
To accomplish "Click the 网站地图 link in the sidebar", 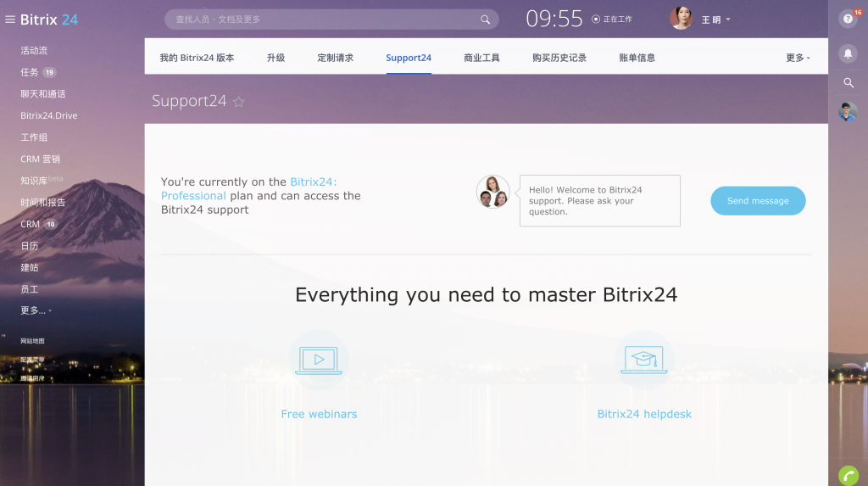I will pyautogui.click(x=32, y=341).
